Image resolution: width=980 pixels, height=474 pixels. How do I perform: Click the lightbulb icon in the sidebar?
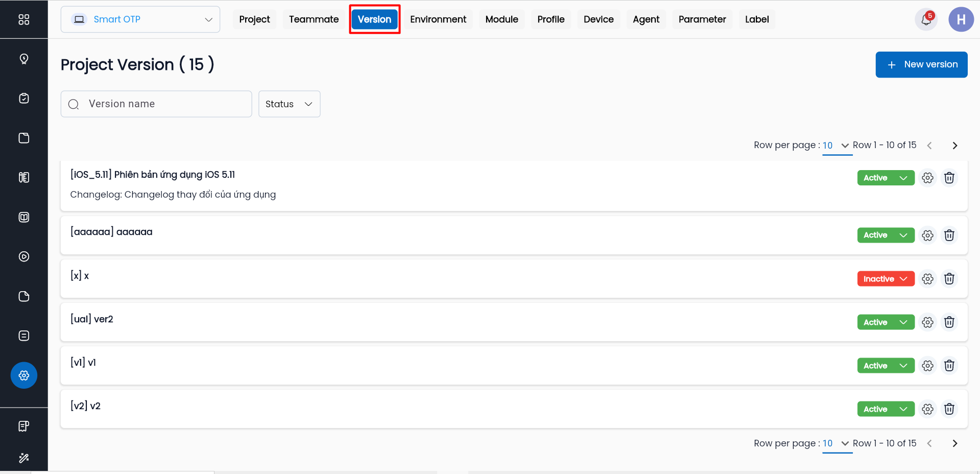(x=24, y=59)
